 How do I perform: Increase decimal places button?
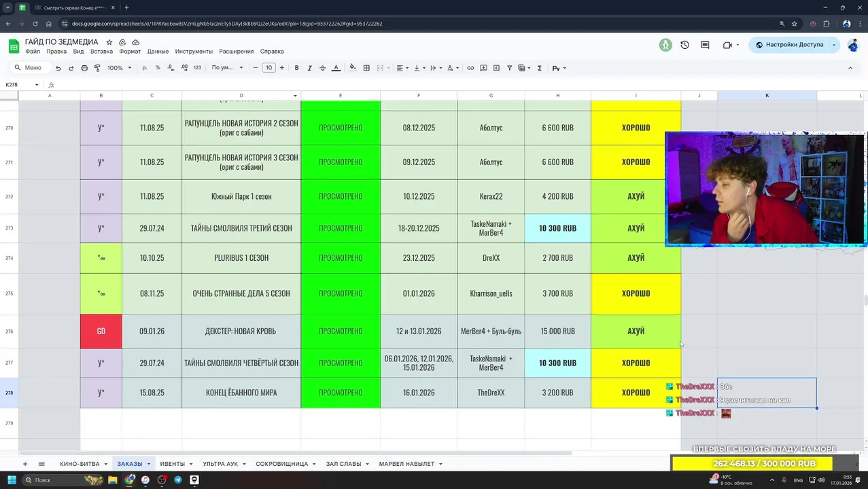(x=184, y=68)
